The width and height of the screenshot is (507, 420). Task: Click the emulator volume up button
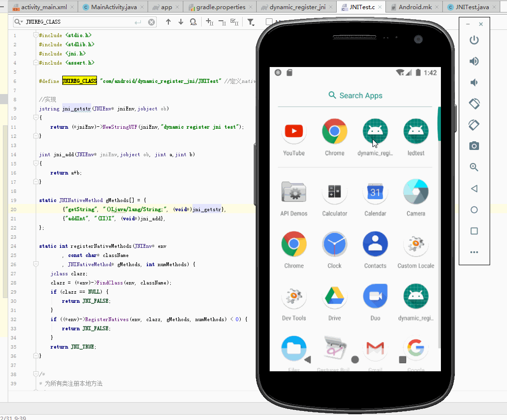(474, 61)
